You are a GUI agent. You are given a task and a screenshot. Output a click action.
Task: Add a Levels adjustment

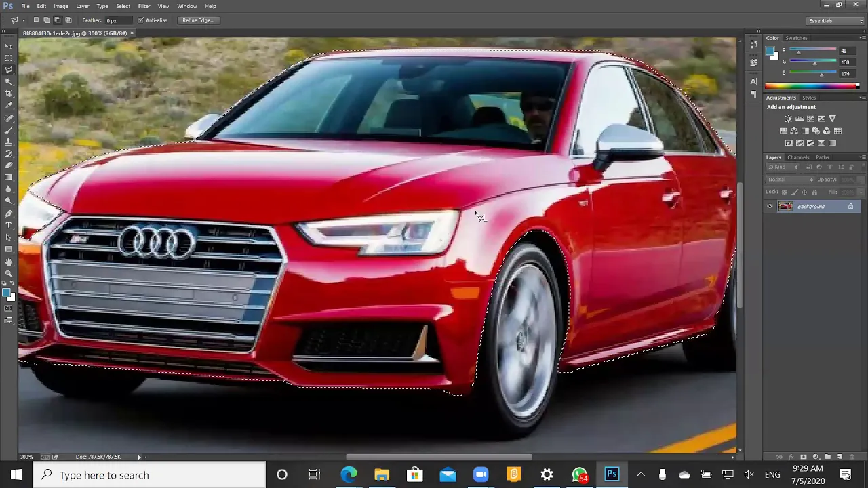[800, 119]
